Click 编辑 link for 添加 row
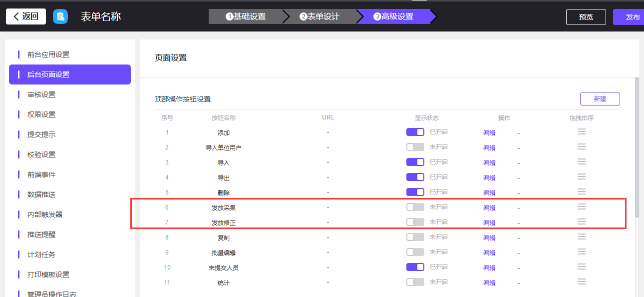 click(x=489, y=133)
